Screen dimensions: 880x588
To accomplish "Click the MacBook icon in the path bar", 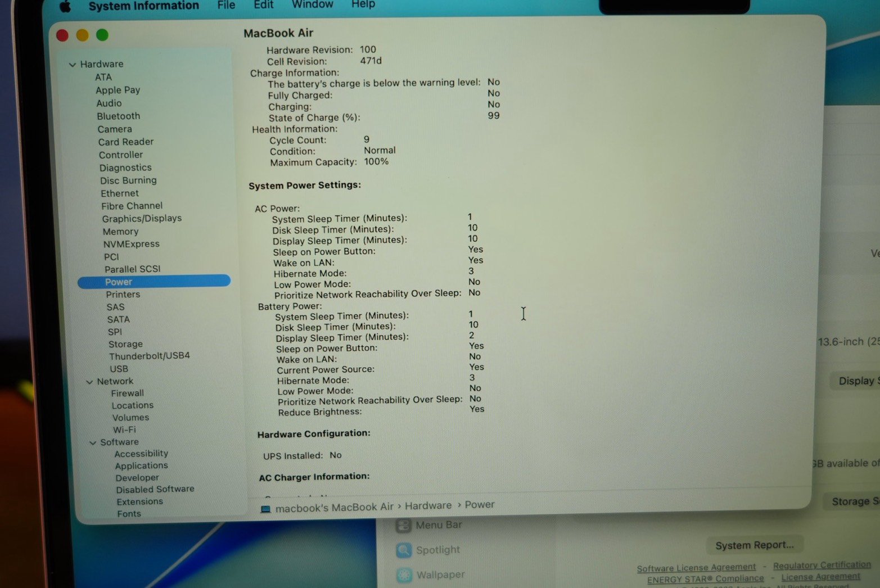I will tap(266, 509).
